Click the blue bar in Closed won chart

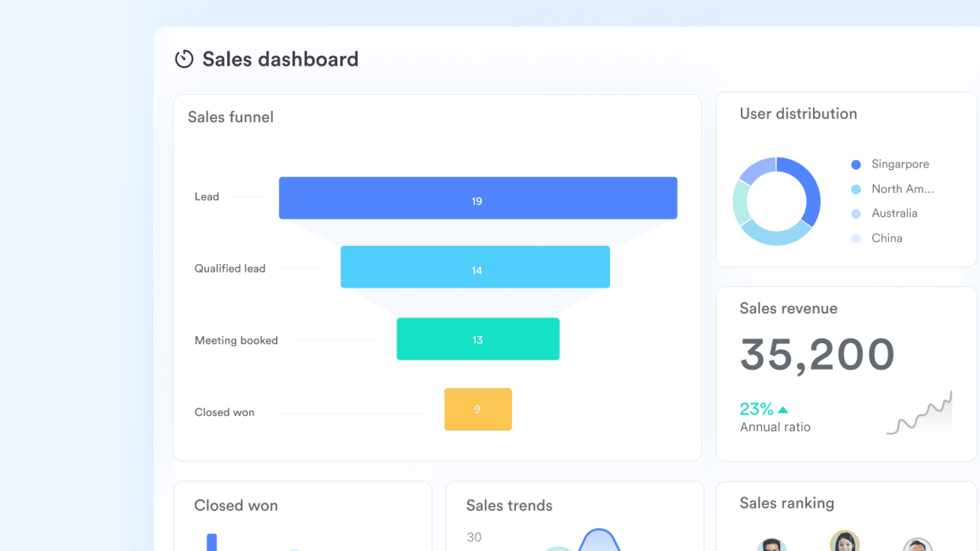click(212, 543)
